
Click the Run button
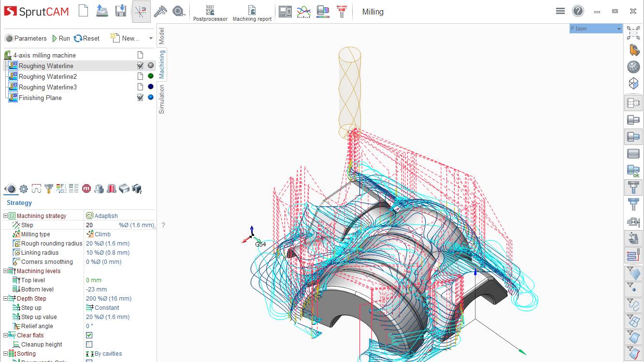(x=60, y=38)
